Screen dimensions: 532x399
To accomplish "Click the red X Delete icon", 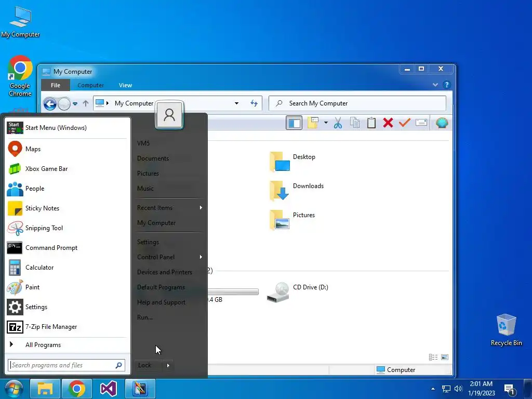I will (x=388, y=123).
